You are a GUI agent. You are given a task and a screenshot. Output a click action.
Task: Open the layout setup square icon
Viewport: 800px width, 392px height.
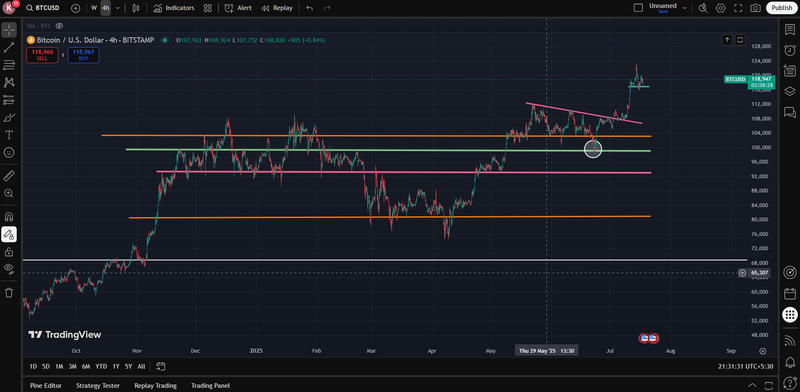638,8
